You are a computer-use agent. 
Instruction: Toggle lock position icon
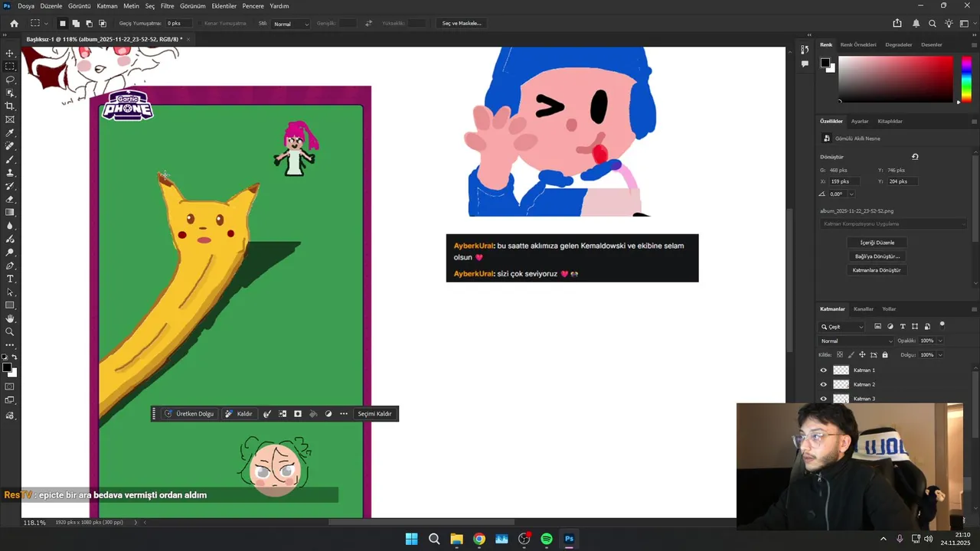coord(862,355)
